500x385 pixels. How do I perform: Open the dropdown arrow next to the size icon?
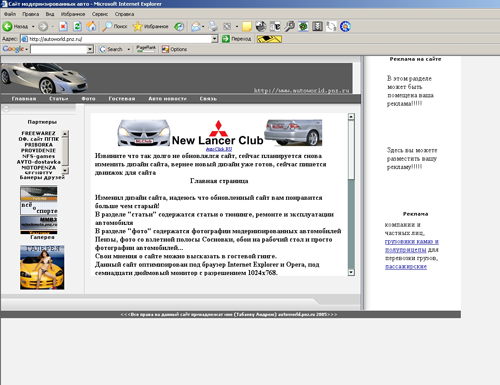point(237,26)
